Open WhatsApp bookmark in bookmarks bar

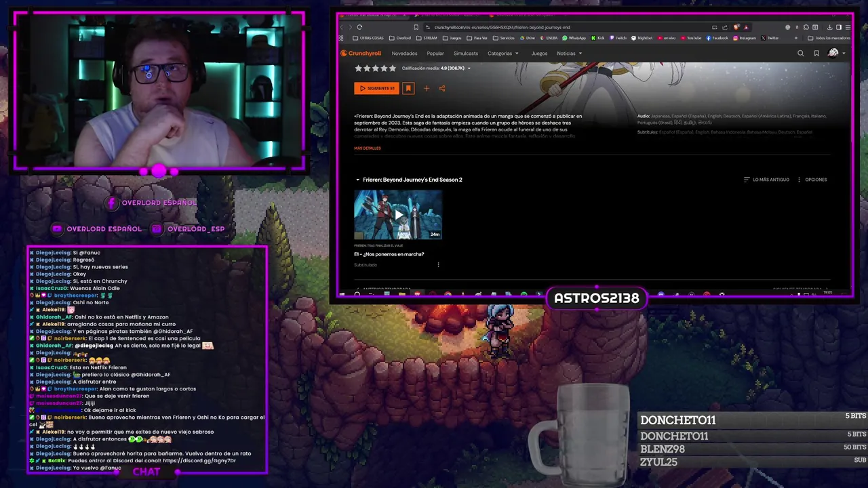(x=574, y=38)
